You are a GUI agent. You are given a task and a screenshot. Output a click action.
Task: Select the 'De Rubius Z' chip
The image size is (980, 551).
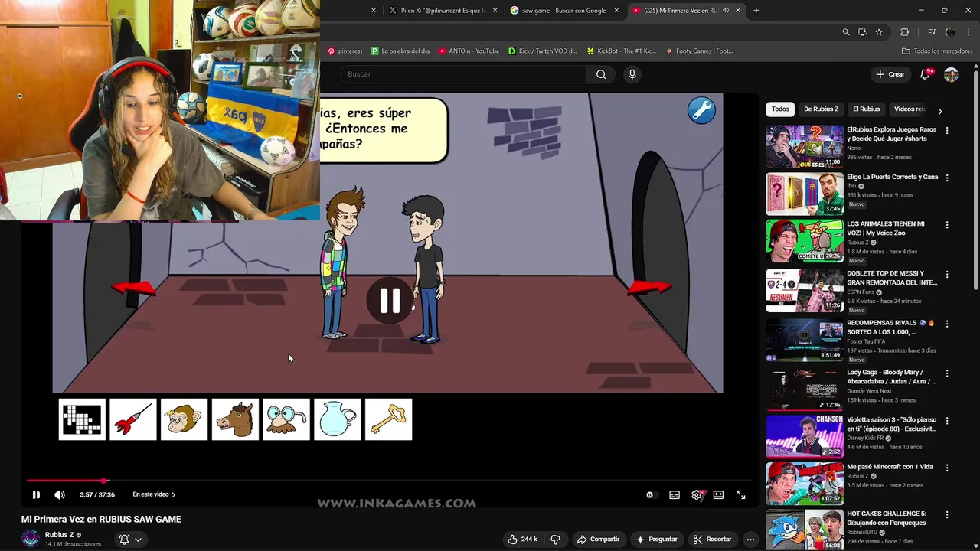coord(821,109)
